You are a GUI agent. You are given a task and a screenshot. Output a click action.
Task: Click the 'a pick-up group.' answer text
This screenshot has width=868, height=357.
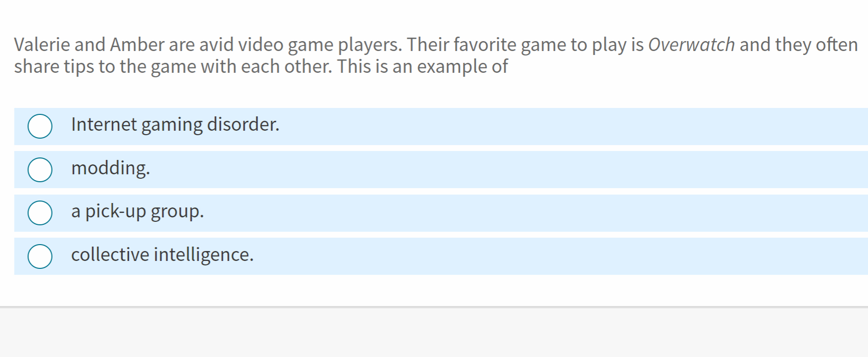pyautogui.click(x=138, y=211)
